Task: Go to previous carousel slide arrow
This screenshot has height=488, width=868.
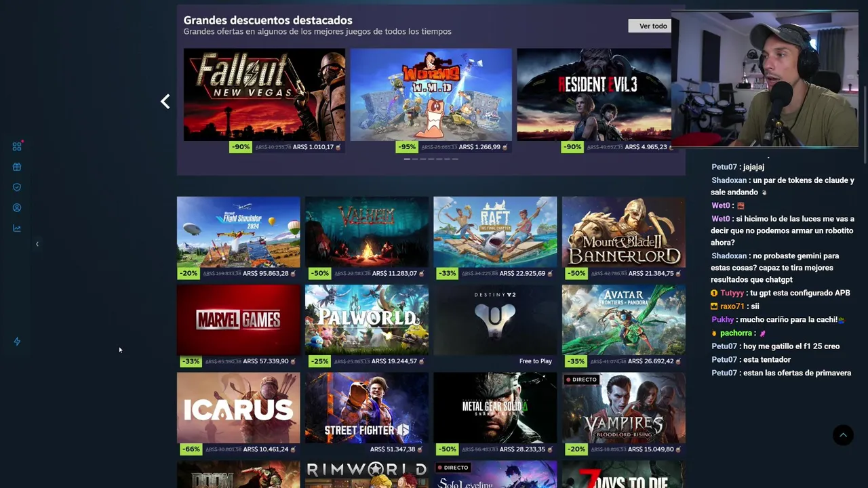Action: tap(165, 102)
